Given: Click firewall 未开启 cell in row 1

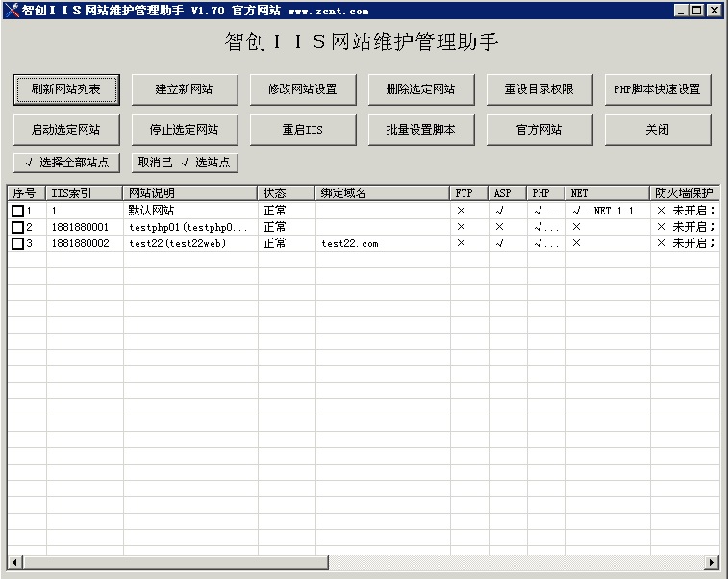Looking at the screenshot, I should [x=686, y=211].
